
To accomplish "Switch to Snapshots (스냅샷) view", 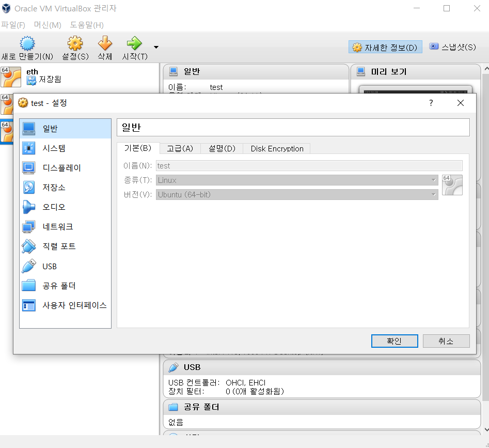I will pos(453,47).
